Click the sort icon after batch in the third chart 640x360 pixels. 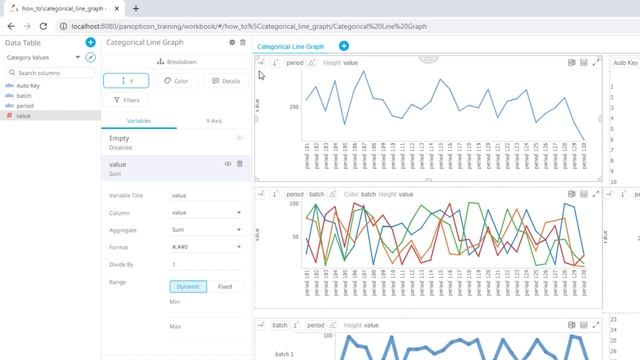(x=296, y=325)
